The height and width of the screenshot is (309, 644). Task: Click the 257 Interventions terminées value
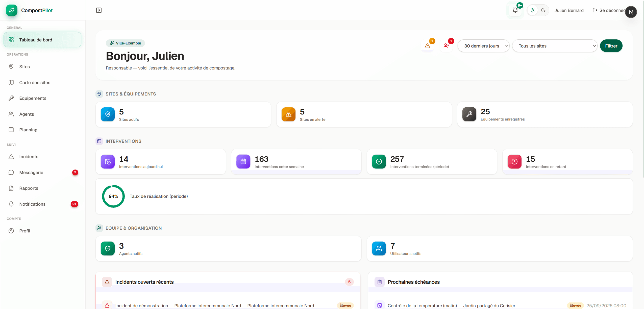coord(397,159)
